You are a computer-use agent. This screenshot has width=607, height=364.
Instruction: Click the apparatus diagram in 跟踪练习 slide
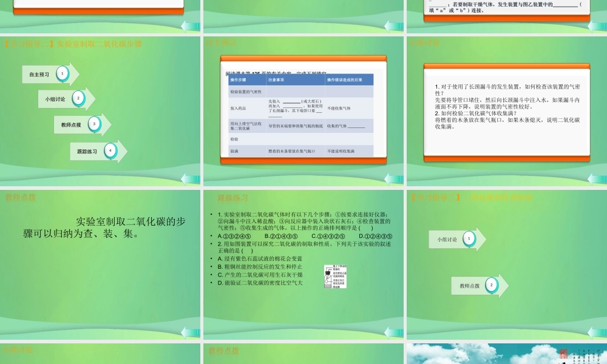(335, 277)
